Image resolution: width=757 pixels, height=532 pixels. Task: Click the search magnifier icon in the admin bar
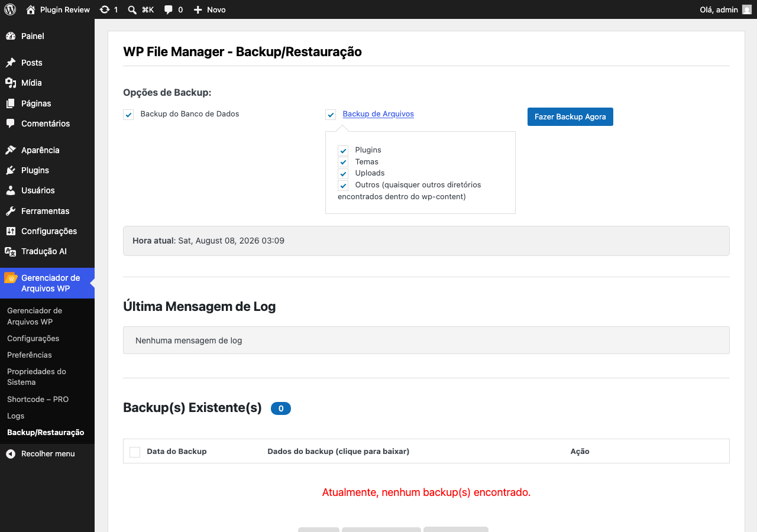pyautogui.click(x=132, y=9)
